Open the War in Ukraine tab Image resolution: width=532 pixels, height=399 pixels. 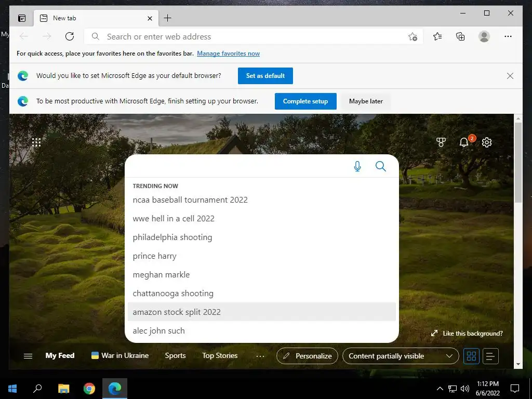tap(120, 355)
